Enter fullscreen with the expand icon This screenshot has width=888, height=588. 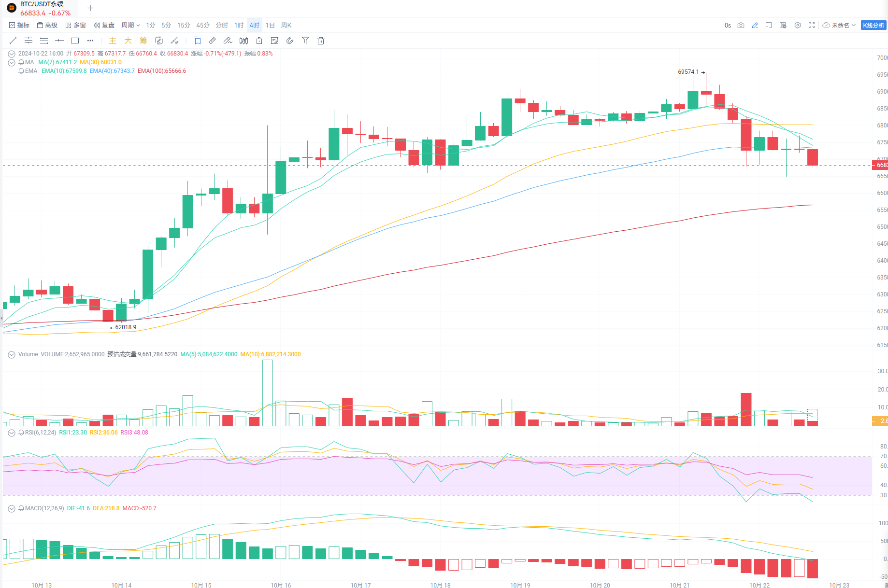point(812,25)
